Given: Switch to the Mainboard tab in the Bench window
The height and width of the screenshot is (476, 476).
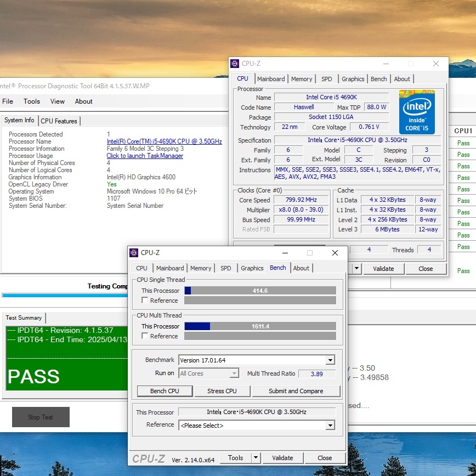Looking at the screenshot, I should click(x=170, y=268).
